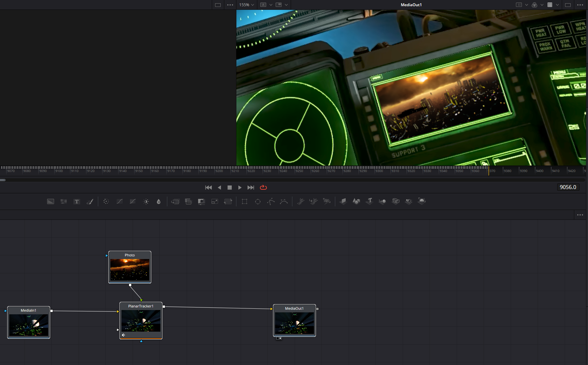
Task: Add a Renderer 3D node
Action: point(422,201)
